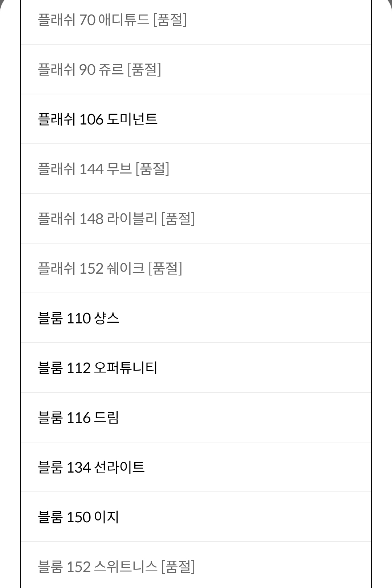Tap the [품절] tag on 블룸 152 스위트니스
The width and height of the screenshot is (392, 588).
tap(178, 567)
